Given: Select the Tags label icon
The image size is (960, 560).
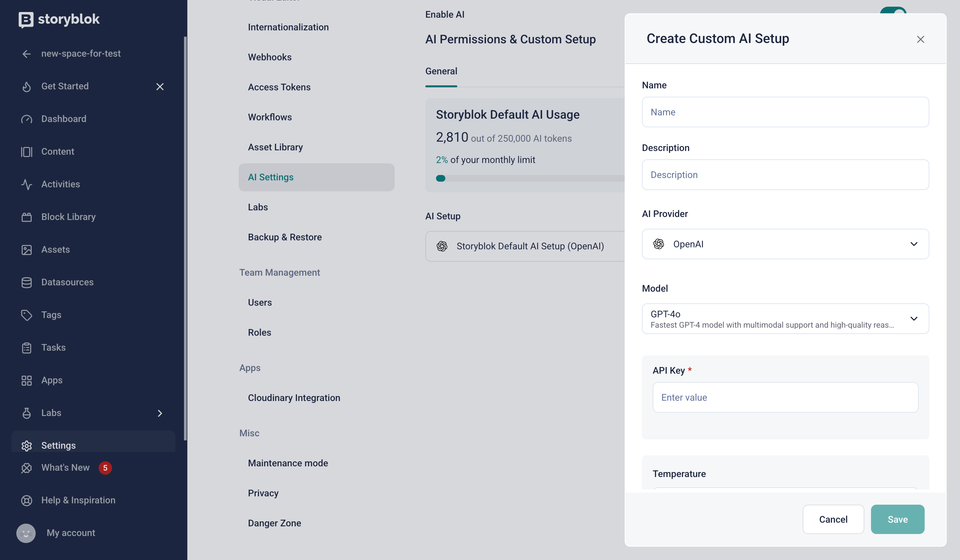Looking at the screenshot, I should click(x=26, y=315).
